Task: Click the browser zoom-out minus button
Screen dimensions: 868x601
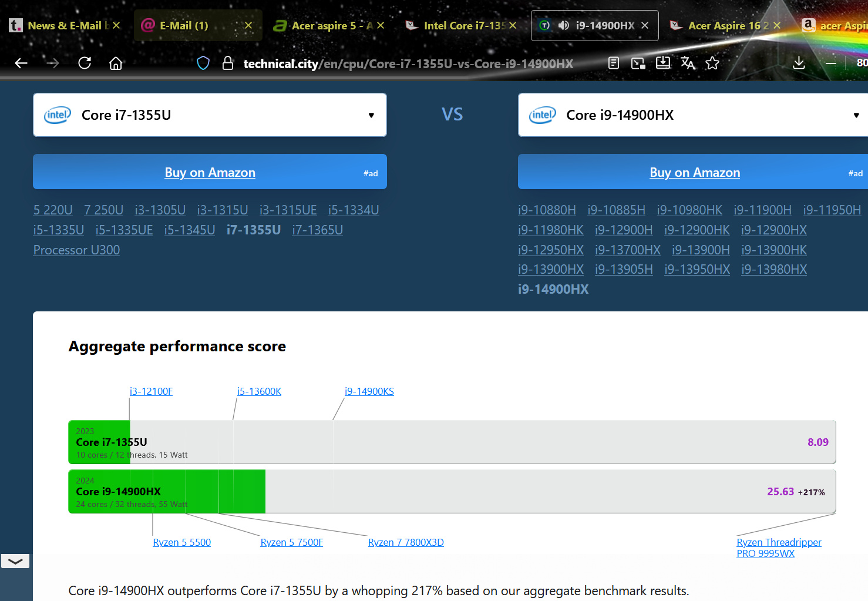Action: point(830,63)
